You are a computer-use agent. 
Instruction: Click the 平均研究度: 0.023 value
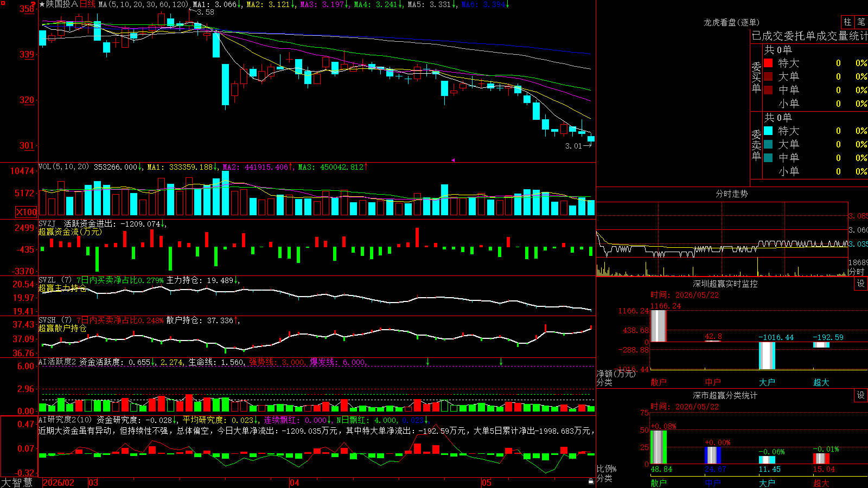(220, 420)
